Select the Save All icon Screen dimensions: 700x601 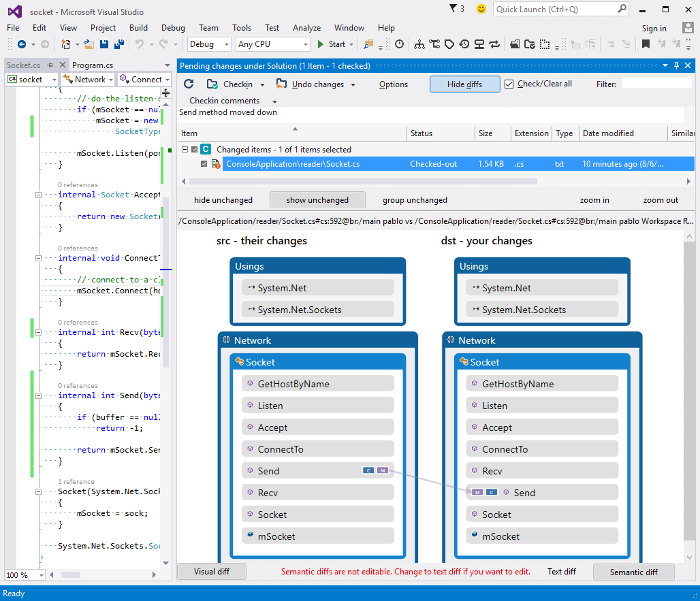[118, 46]
